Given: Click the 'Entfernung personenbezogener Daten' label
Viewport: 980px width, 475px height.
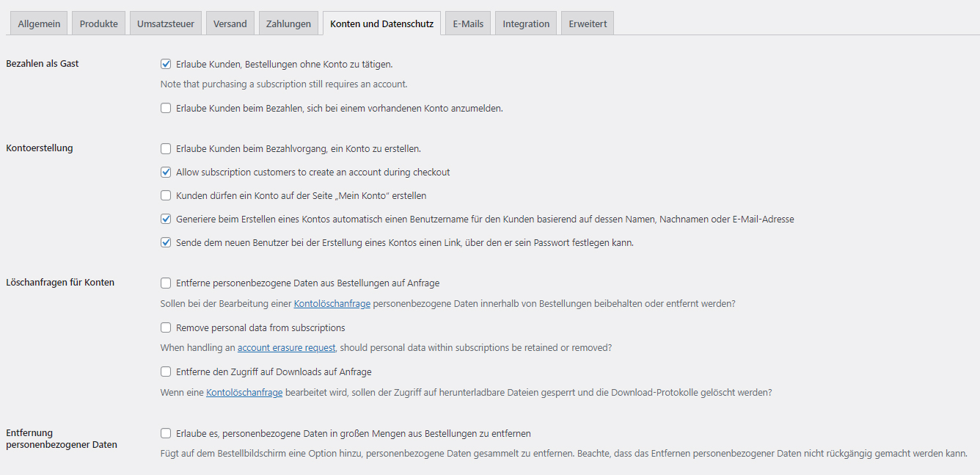Looking at the screenshot, I should coord(62,439).
